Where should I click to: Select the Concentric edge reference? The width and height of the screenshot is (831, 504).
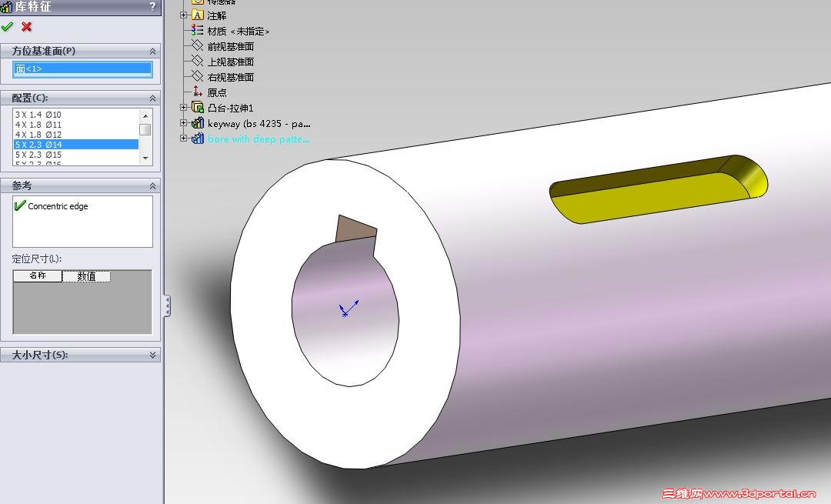(x=58, y=206)
